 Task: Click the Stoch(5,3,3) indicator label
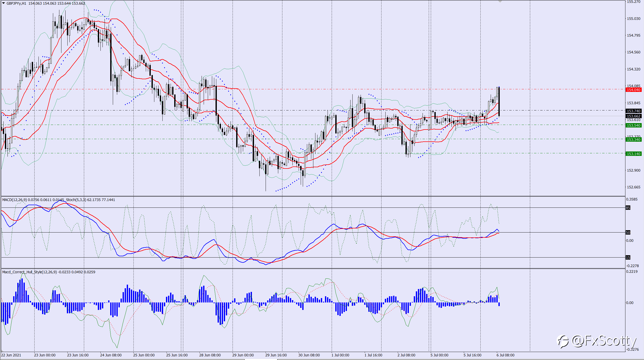pyautogui.click(x=76, y=200)
